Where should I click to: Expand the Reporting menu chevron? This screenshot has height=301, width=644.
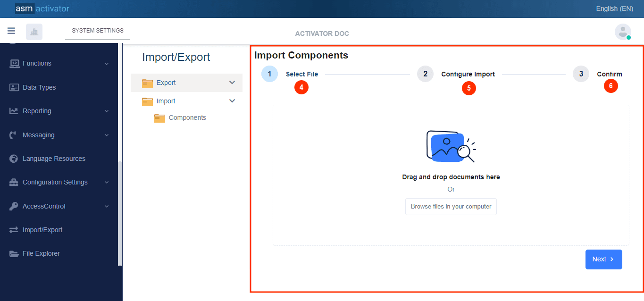tap(107, 111)
